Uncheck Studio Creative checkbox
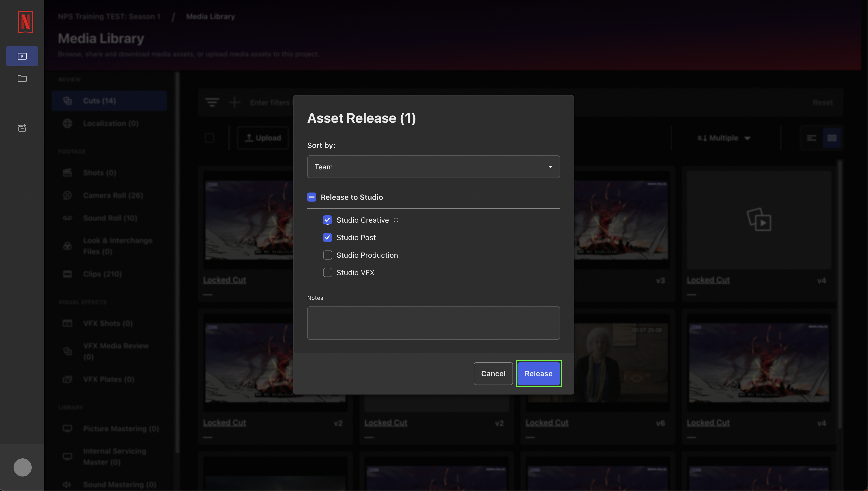This screenshot has width=868, height=491. (x=327, y=220)
